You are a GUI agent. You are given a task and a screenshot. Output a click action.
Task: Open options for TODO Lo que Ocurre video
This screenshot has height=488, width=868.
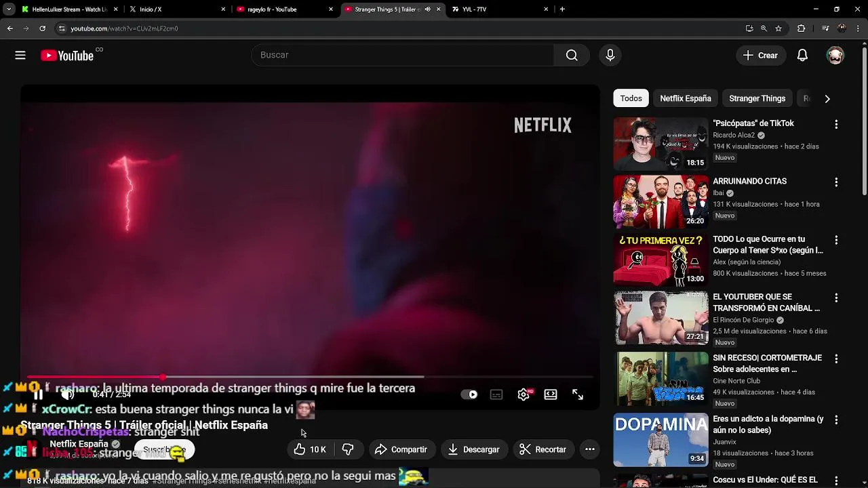click(x=836, y=241)
